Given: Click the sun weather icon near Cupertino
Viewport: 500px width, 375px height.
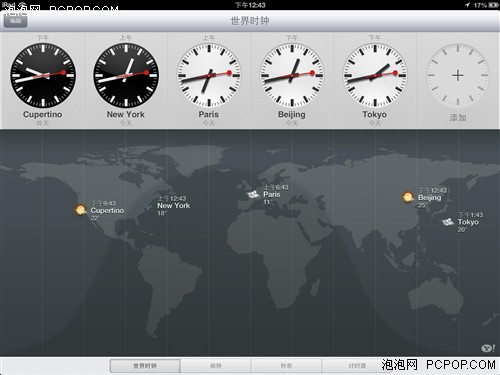Looking at the screenshot, I should click(81, 210).
